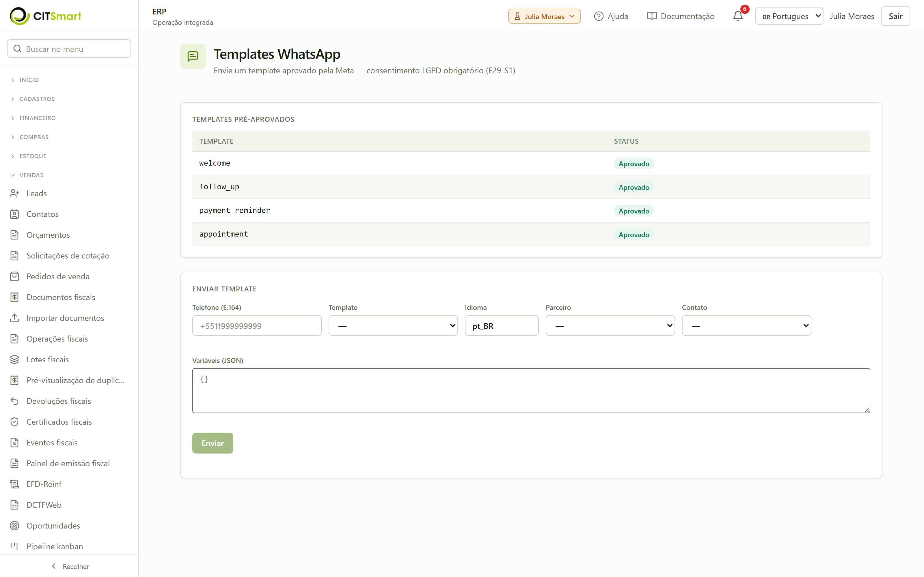Click the Leads sidebar icon
The image size is (924, 577).
pos(14,194)
